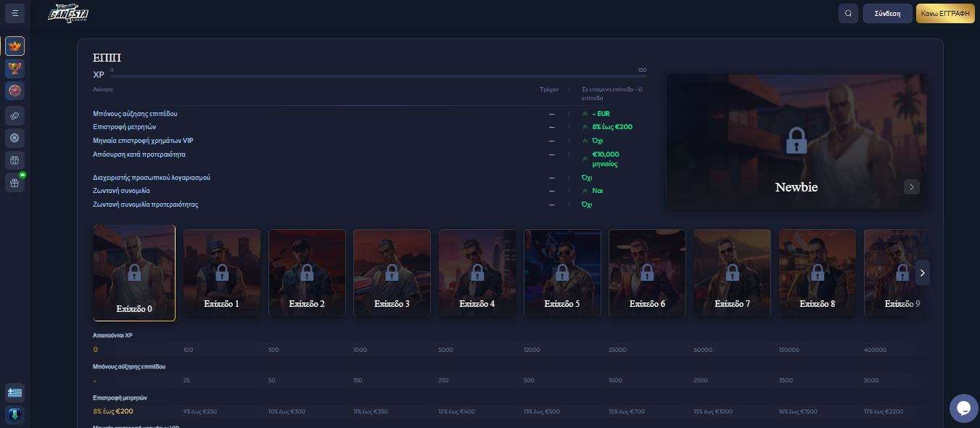Click the XP progress bar
980x428 pixels.
[x=379, y=75]
